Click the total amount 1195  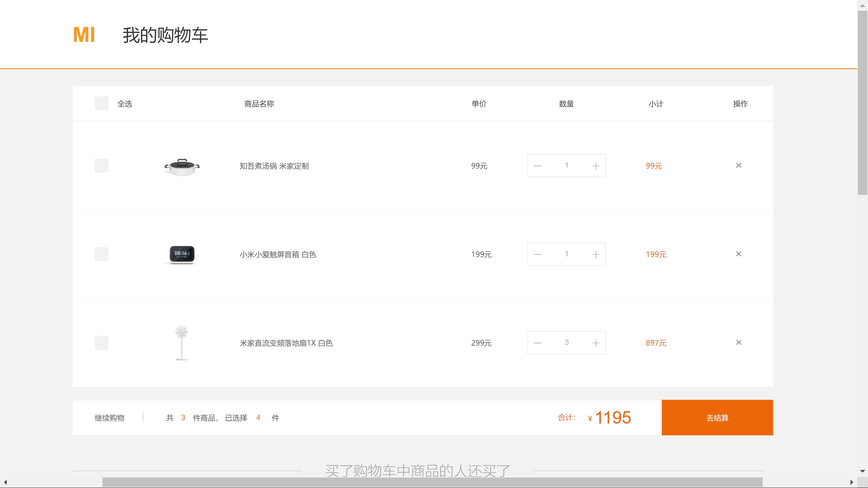click(x=613, y=418)
